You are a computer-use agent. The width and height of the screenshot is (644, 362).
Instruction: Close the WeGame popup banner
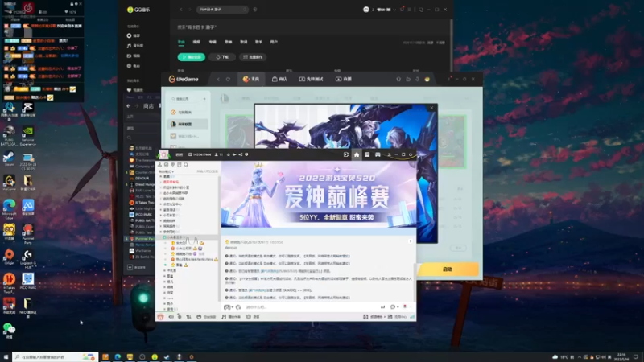431,108
